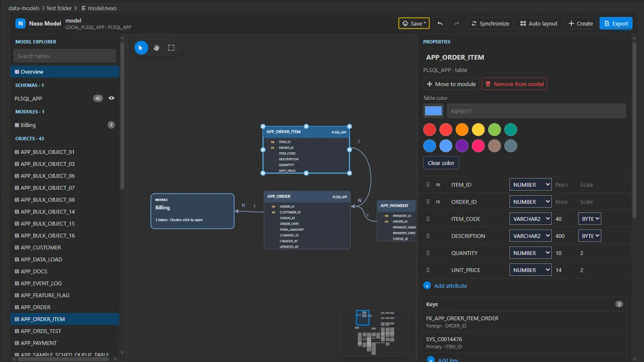The width and height of the screenshot is (644, 362).
Task: Click the Synchronize button
Action: pos(490,23)
